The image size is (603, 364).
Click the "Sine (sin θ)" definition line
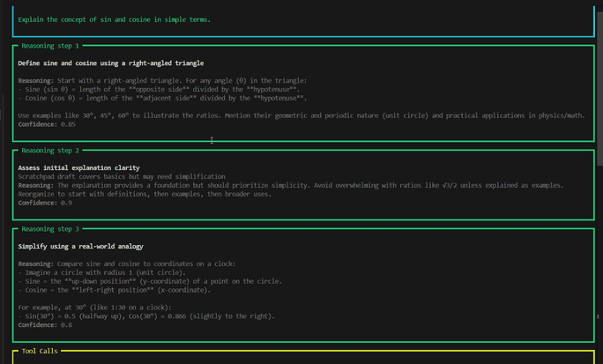coord(159,89)
